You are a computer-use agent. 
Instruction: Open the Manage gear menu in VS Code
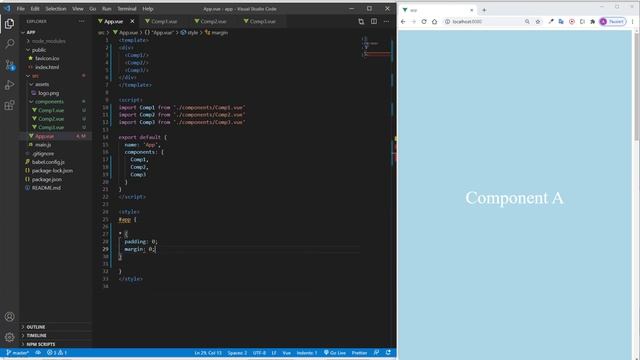coord(9,337)
